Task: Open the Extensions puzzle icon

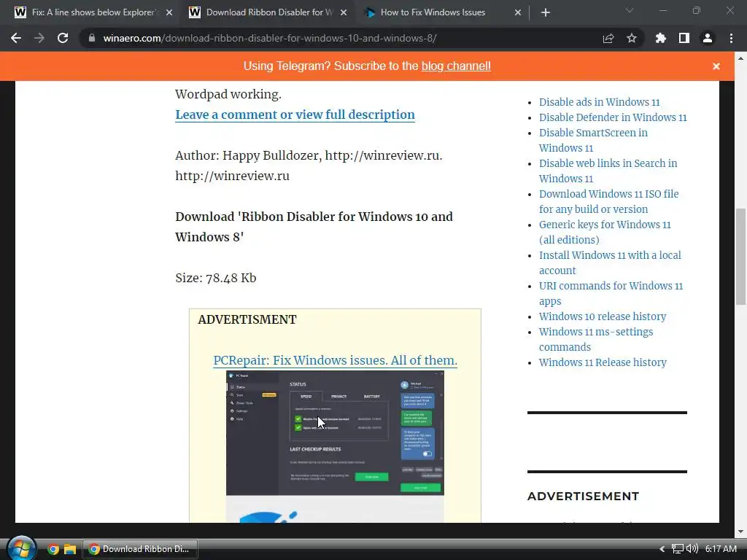Action: coord(660,38)
